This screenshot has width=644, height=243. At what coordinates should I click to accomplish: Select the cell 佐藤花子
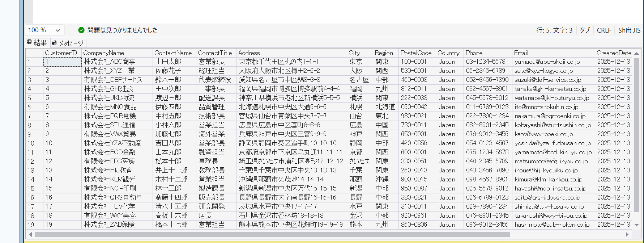tap(175, 71)
